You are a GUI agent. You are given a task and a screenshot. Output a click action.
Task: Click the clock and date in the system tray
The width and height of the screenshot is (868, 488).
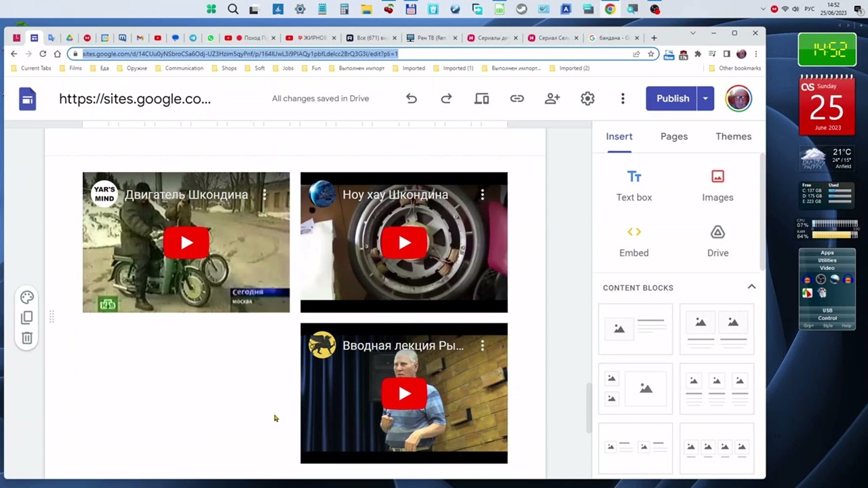point(833,9)
